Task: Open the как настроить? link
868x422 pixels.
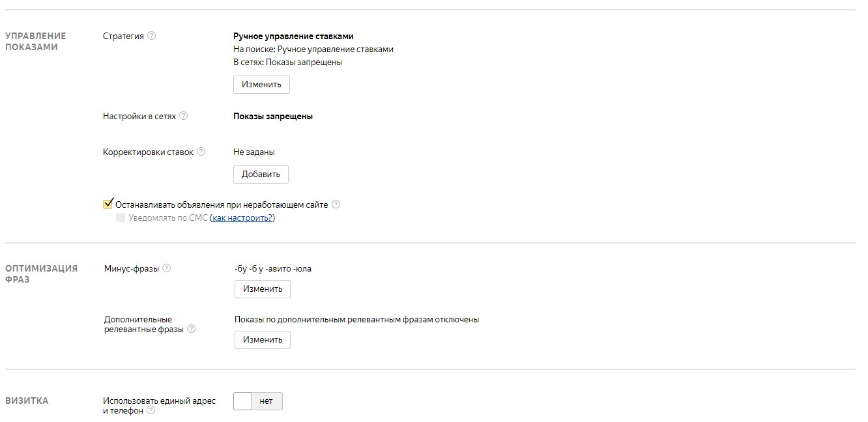Action: click(242, 218)
